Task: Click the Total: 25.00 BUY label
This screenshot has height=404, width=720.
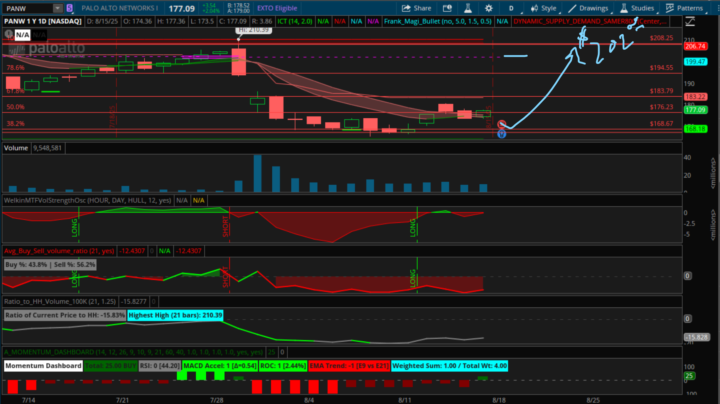Action: click(111, 366)
